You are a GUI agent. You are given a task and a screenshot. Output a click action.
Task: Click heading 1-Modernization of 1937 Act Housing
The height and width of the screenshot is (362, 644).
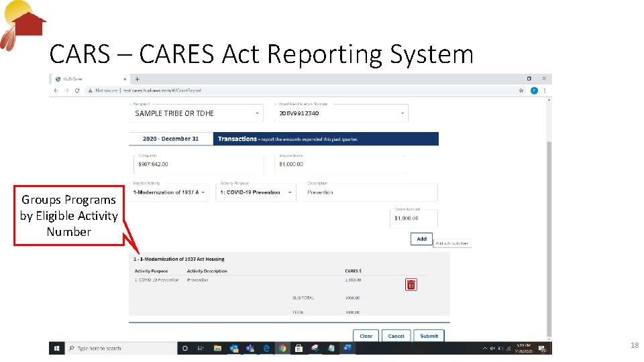click(178, 259)
